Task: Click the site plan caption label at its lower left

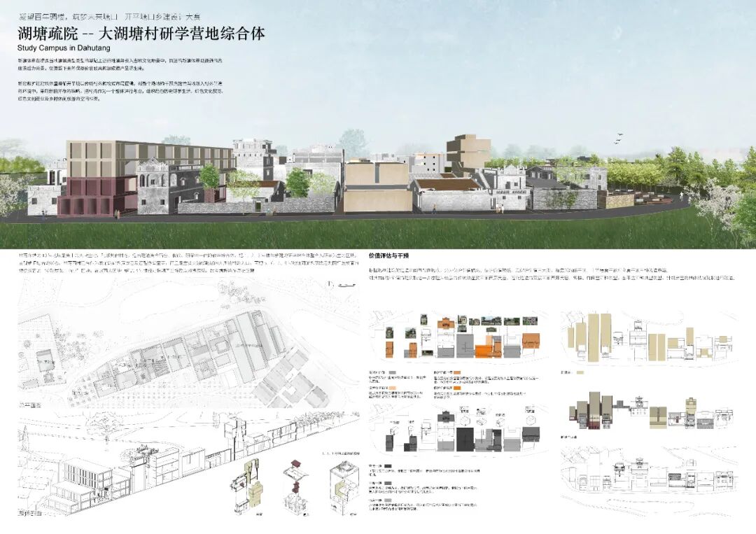Action: [29, 405]
